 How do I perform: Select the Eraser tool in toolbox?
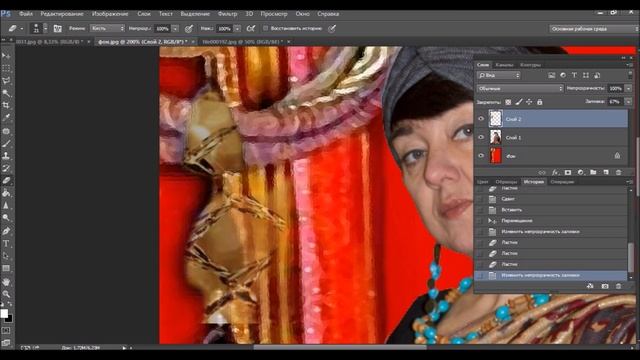tap(6, 180)
